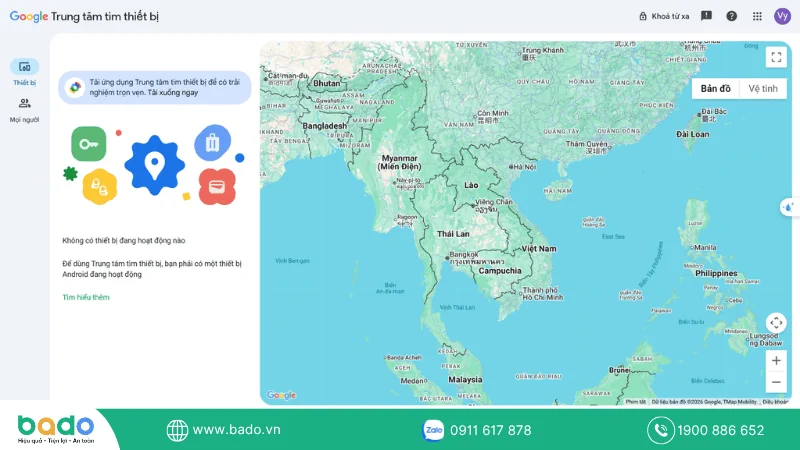This screenshot has height=450, width=800.
Task: Click the 0911 617 878 Zalo number
Action: (x=490, y=430)
